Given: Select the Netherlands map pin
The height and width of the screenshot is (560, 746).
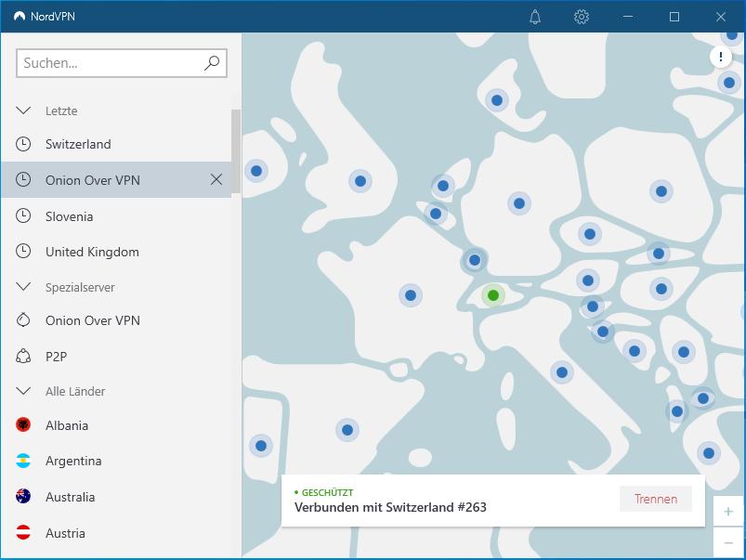Looking at the screenshot, I should (x=443, y=186).
